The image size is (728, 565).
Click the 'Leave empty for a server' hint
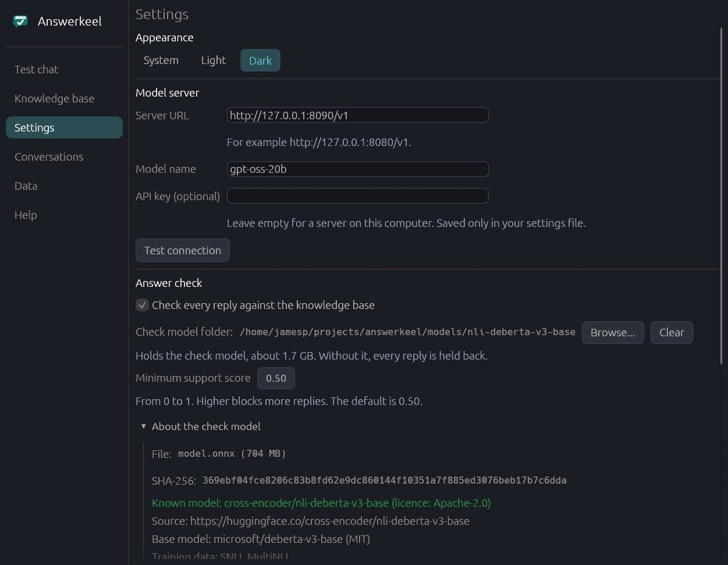(406, 223)
